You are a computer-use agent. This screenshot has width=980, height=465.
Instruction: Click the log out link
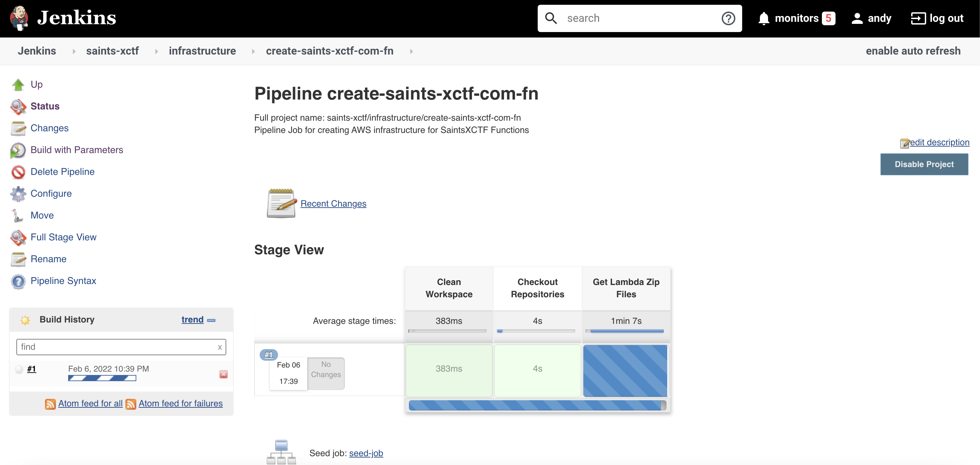946,18
